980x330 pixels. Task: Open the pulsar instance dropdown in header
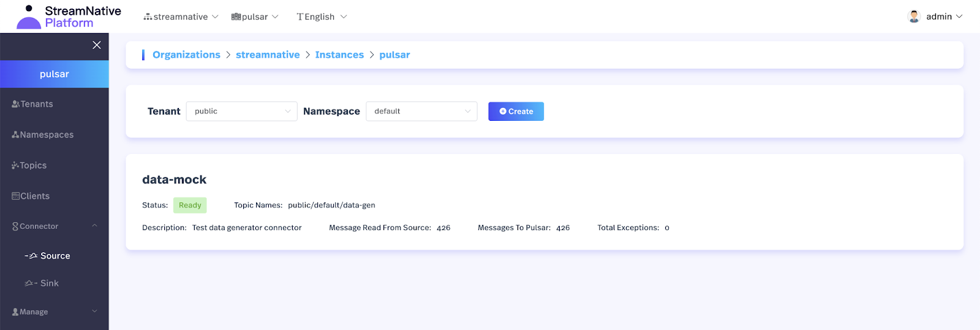point(255,17)
